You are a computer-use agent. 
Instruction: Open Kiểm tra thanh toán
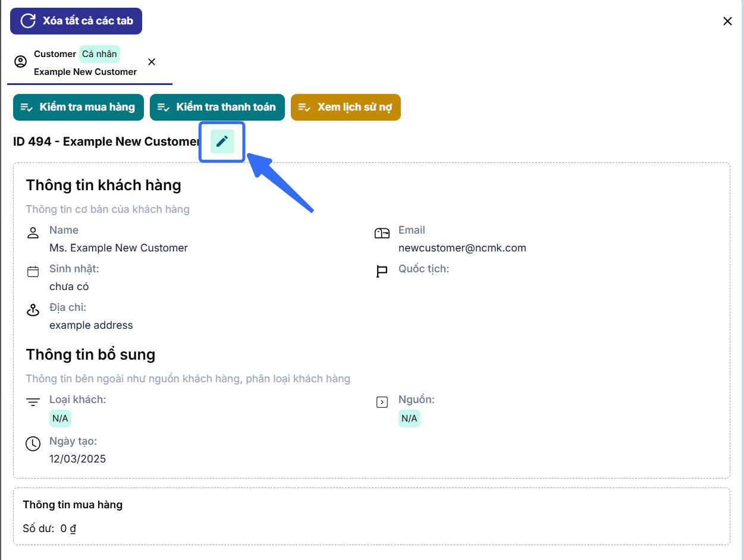tap(217, 107)
